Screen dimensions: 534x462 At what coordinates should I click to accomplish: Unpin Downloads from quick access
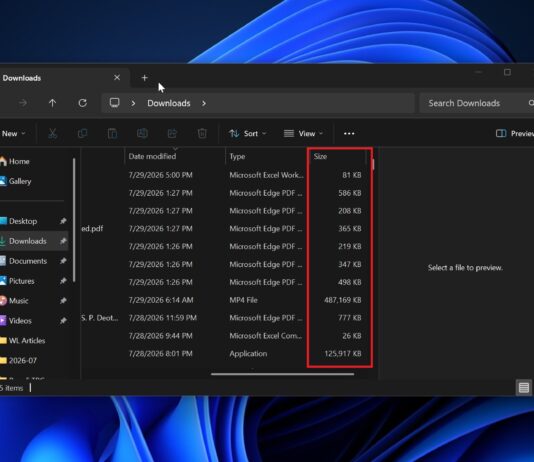tap(63, 241)
